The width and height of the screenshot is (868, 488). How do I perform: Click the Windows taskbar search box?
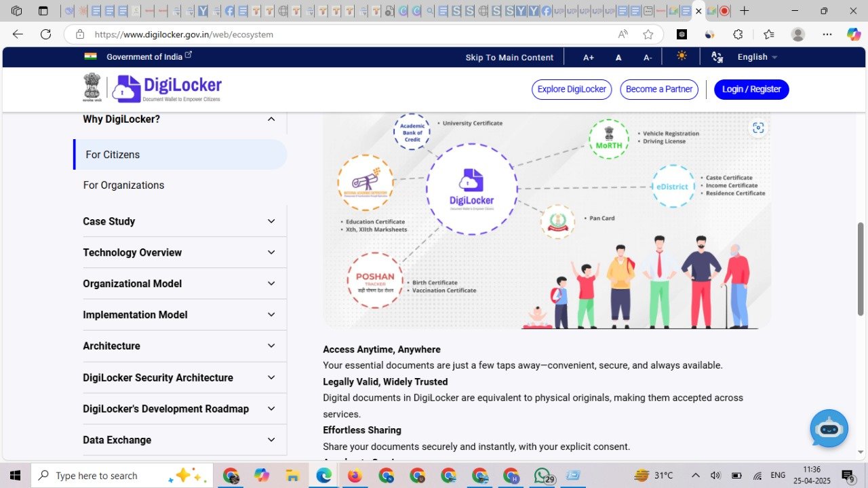click(122, 476)
